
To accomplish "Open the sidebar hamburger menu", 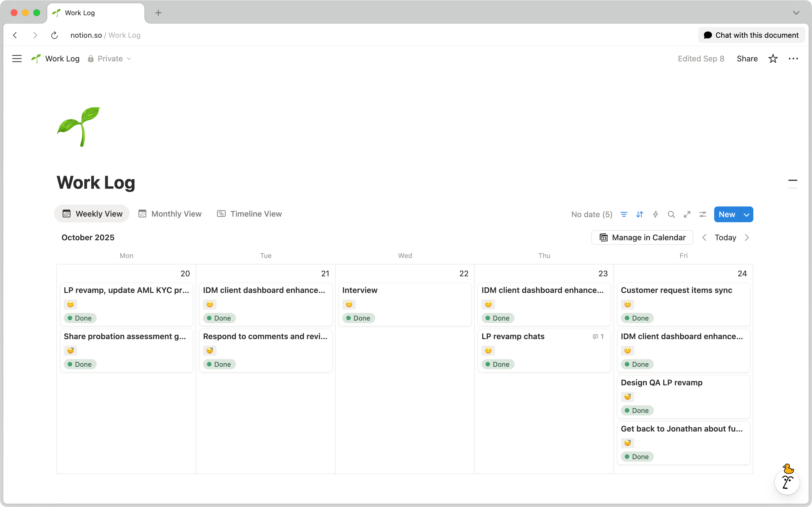I will (17, 59).
